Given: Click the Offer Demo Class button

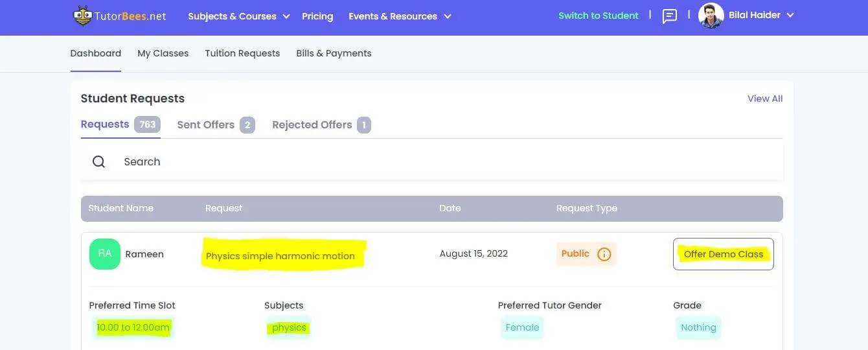Looking at the screenshot, I should pyautogui.click(x=723, y=254).
